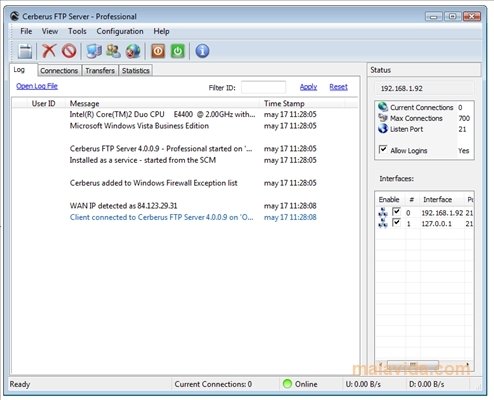Click the red circle block icon
Image resolution: width=494 pixels, height=400 pixels.
(x=69, y=51)
